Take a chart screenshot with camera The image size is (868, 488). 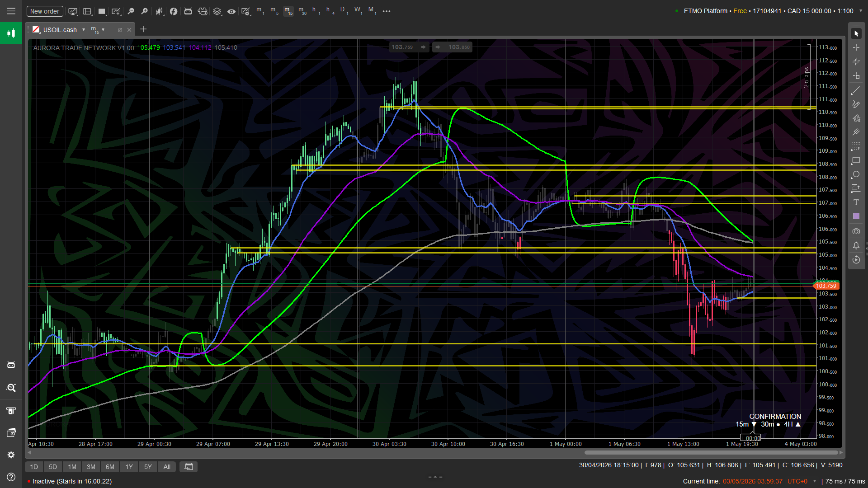[856, 231]
